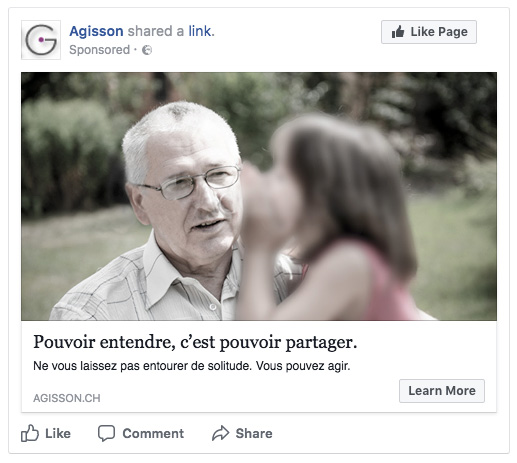This screenshot has width=517, height=463.
Task: Click thumbs-up icon inside Like Page button
Action: pos(398,32)
